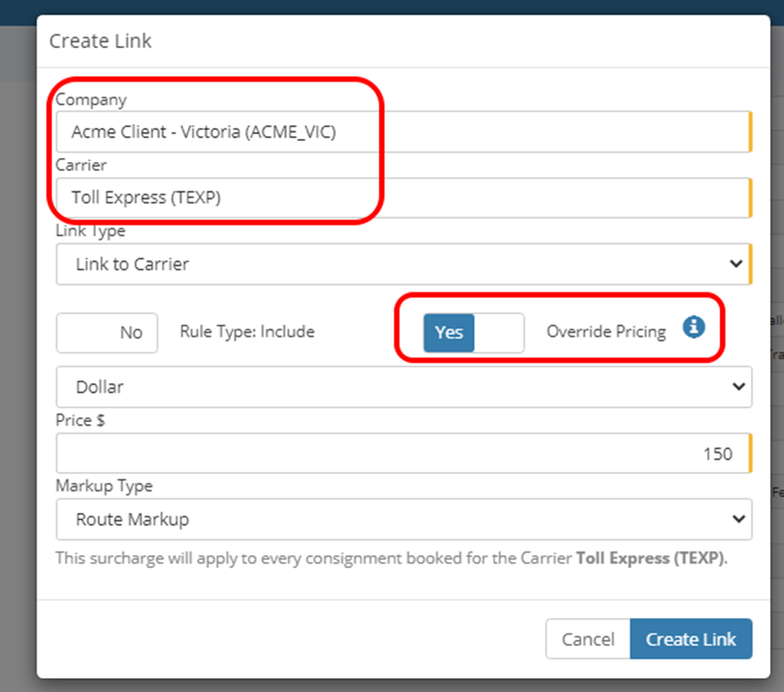Click the Rule Type: Include label
The image size is (784, 692).
click(x=247, y=332)
